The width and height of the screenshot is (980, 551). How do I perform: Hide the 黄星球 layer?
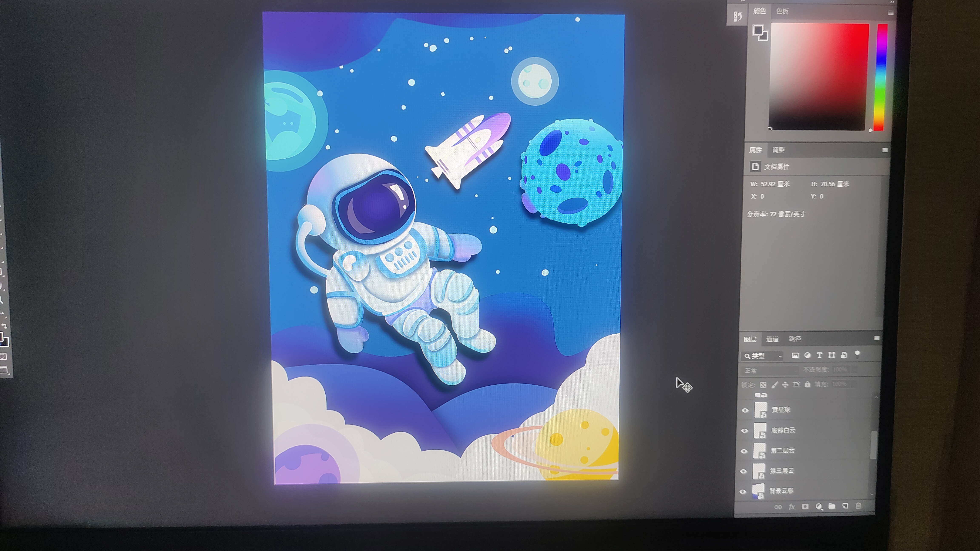[745, 410]
